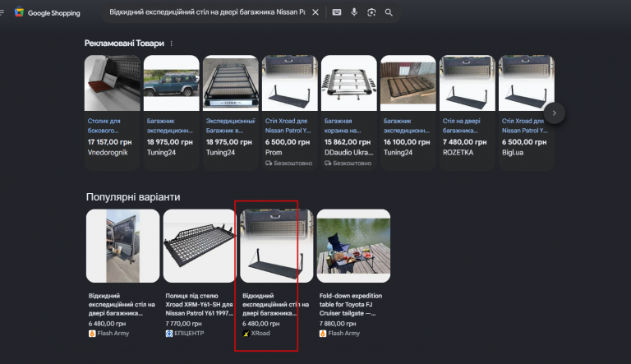The width and height of the screenshot is (631, 364).
Task: Open Bigl.ua's Стіл Xroad для Nissan link
Action: tap(525, 126)
